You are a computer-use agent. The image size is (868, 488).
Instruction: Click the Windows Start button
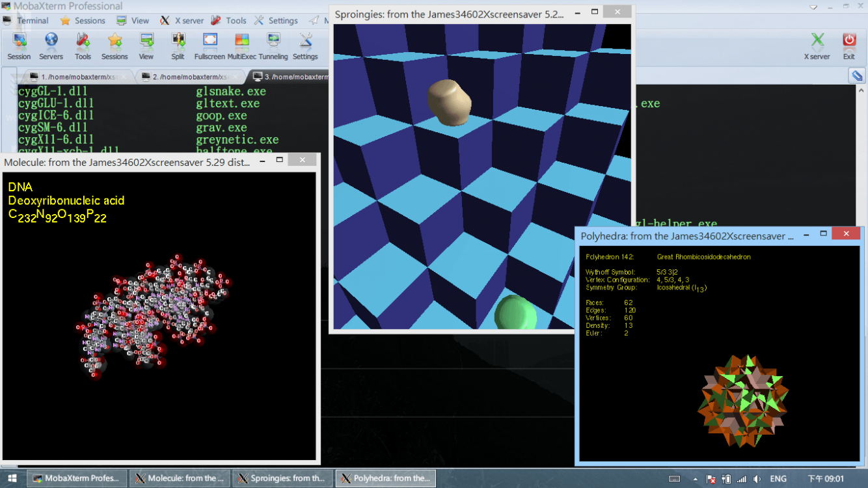click(12, 479)
